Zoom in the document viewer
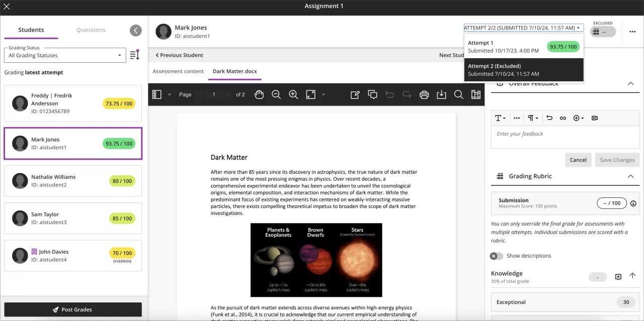 pyautogui.click(x=293, y=94)
